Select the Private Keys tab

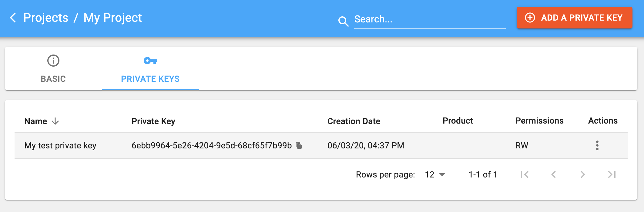coord(150,69)
